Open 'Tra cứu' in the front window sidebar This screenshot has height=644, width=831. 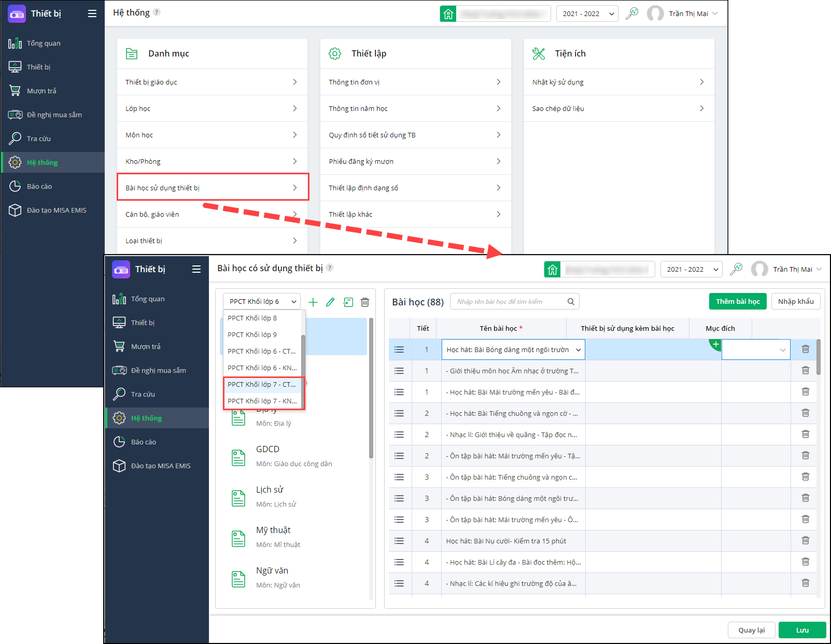coord(157,394)
